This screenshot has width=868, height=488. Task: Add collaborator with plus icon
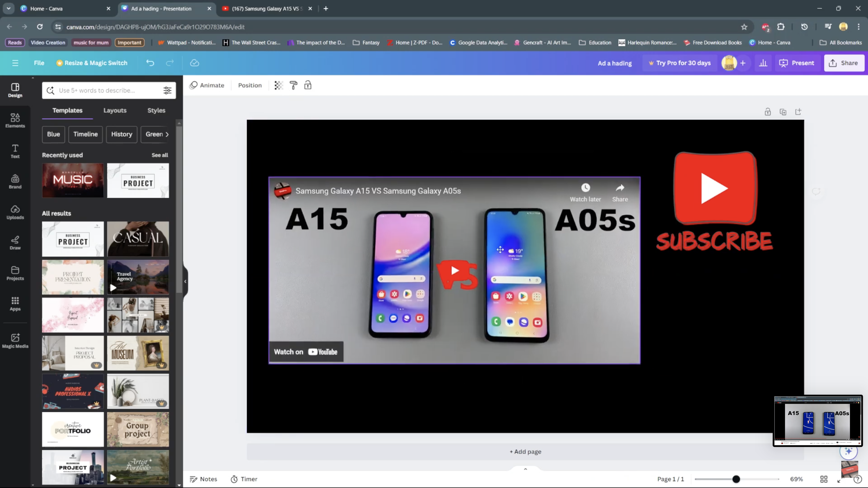(743, 63)
